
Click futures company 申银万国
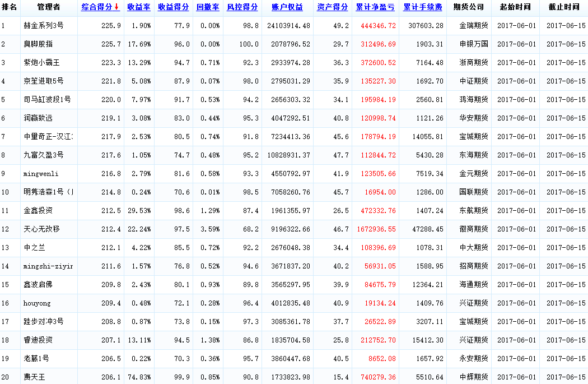pyautogui.click(x=474, y=44)
